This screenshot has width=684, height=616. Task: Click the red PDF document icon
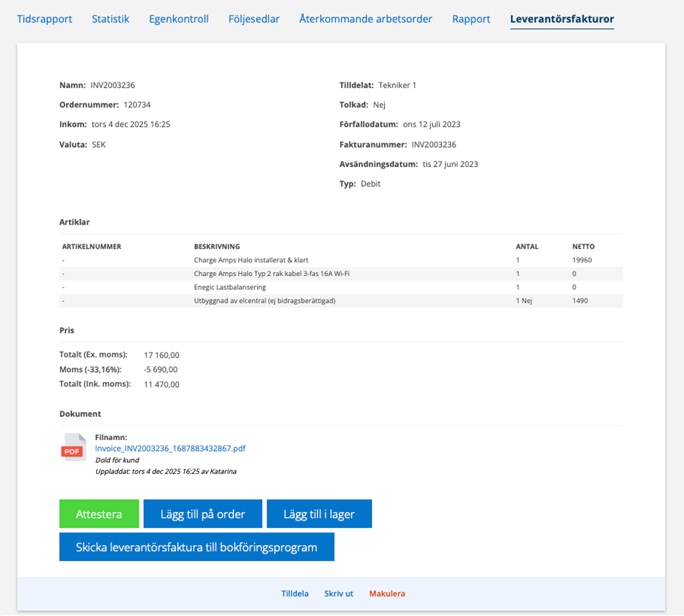coord(74,447)
